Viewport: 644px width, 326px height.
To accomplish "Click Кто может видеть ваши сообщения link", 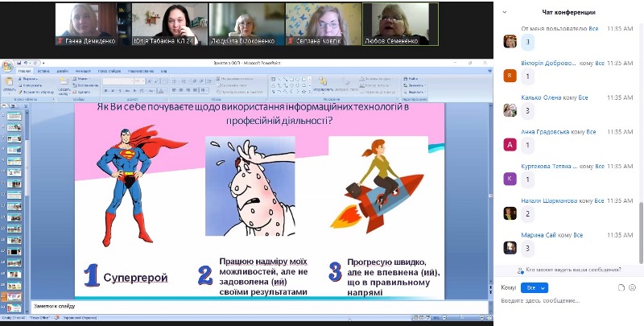I will pos(573,270).
